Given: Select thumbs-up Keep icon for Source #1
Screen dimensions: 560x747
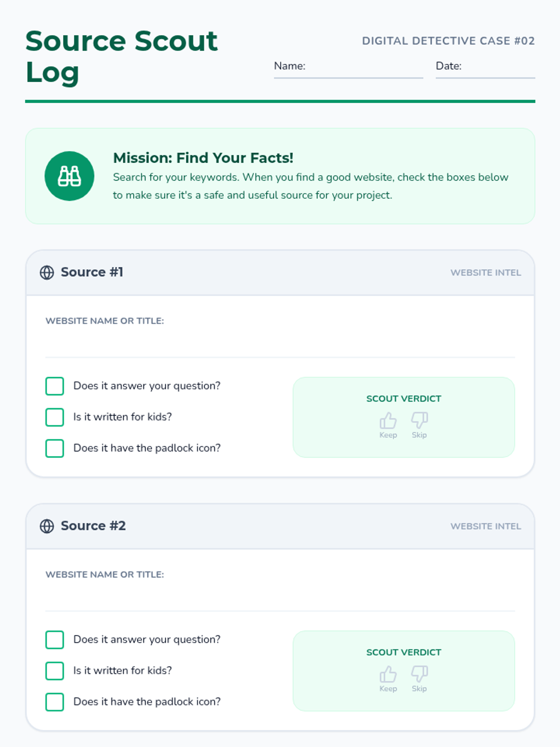Looking at the screenshot, I should pyautogui.click(x=388, y=421).
